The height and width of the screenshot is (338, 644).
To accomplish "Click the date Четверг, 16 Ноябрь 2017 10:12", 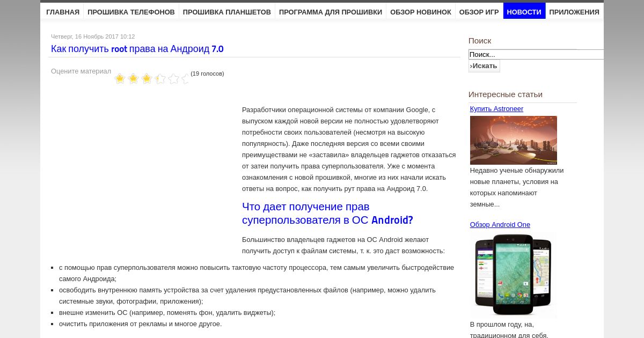I will 93,36.
